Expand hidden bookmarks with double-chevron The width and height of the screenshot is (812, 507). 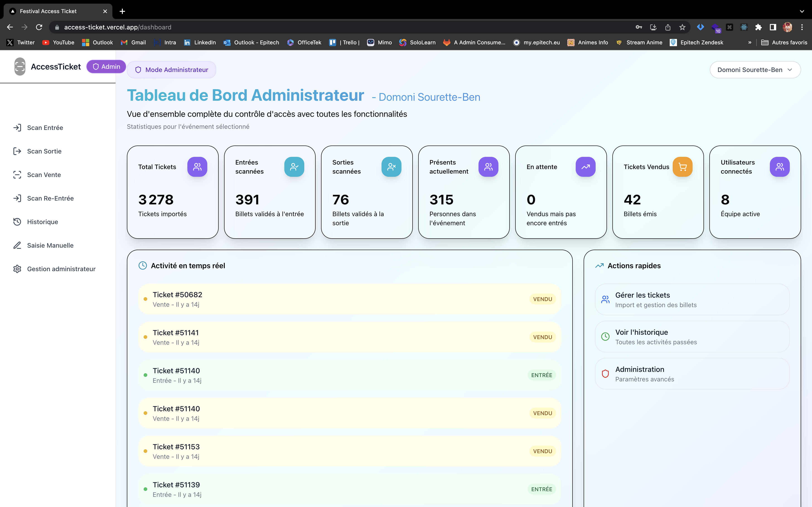click(x=750, y=42)
